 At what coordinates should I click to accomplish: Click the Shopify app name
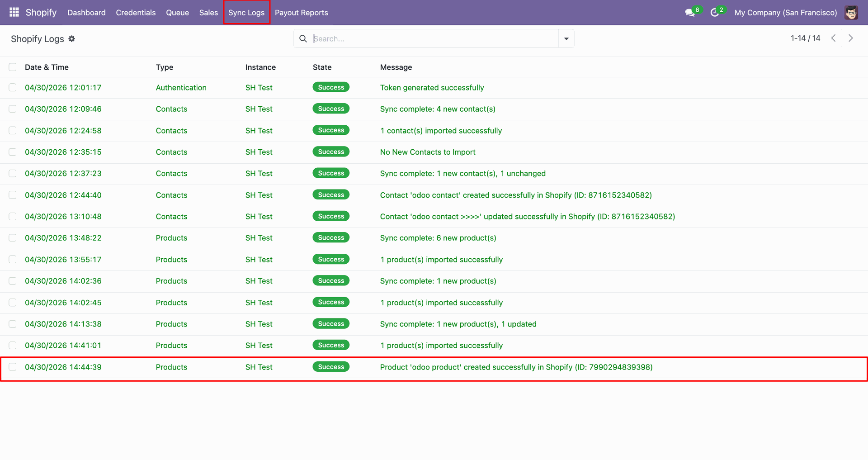(x=41, y=12)
